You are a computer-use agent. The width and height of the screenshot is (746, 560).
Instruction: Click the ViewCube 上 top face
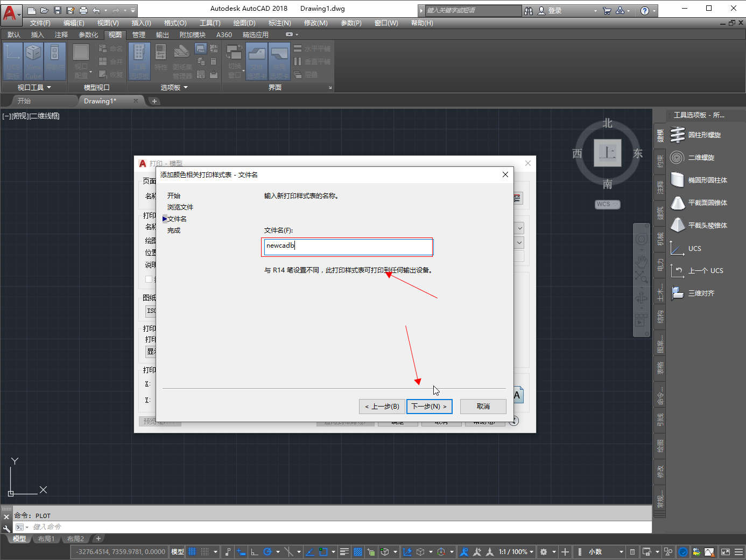point(608,153)
